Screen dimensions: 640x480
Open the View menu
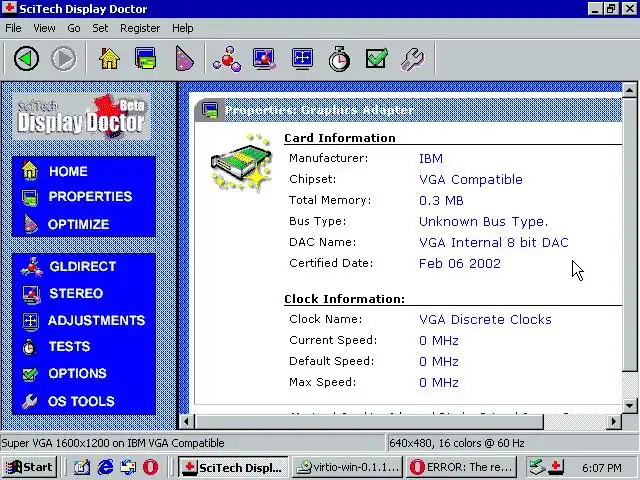[44, 28]
